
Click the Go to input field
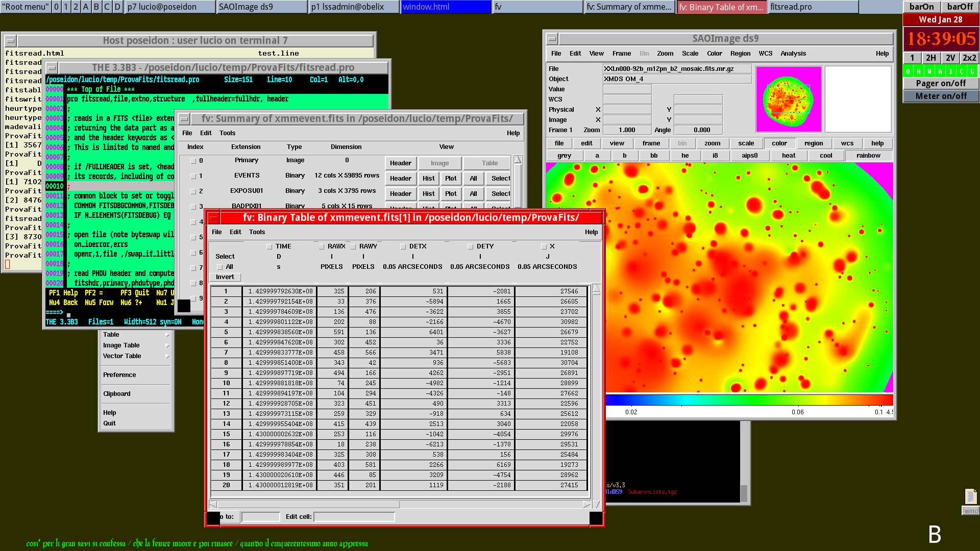point(261,517)
